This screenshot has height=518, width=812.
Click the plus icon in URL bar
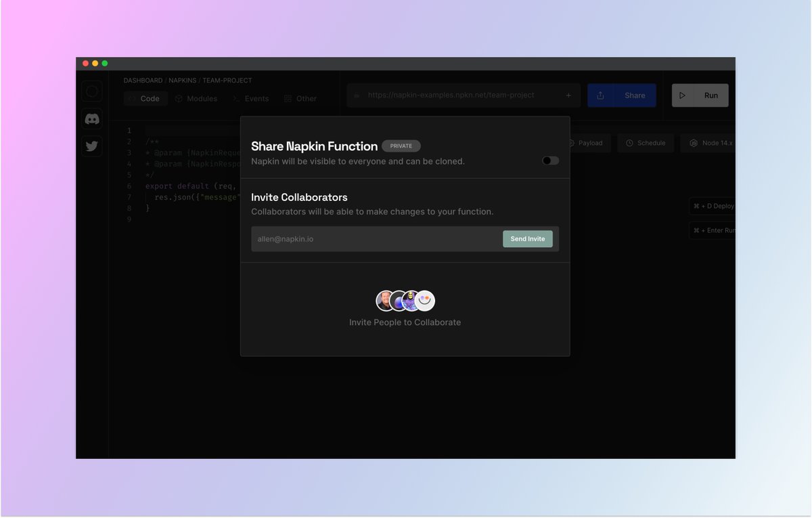pyautogui.click(x=568, y=95)
